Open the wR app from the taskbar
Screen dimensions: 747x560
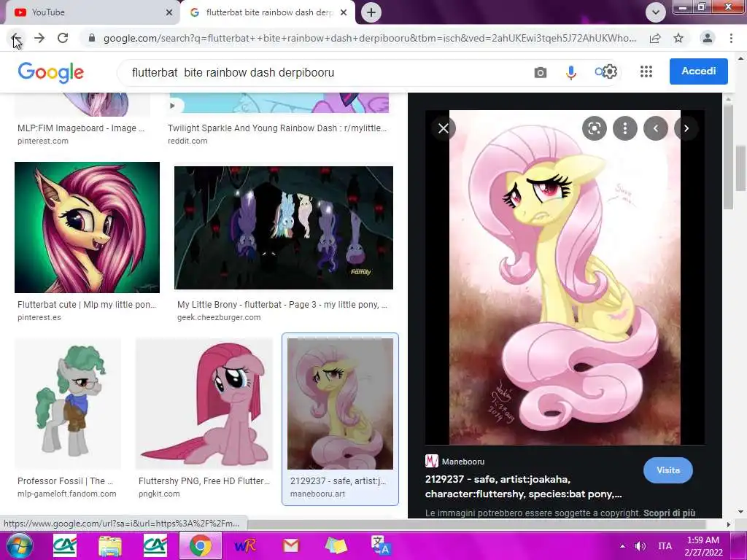(x=245, y=546)
